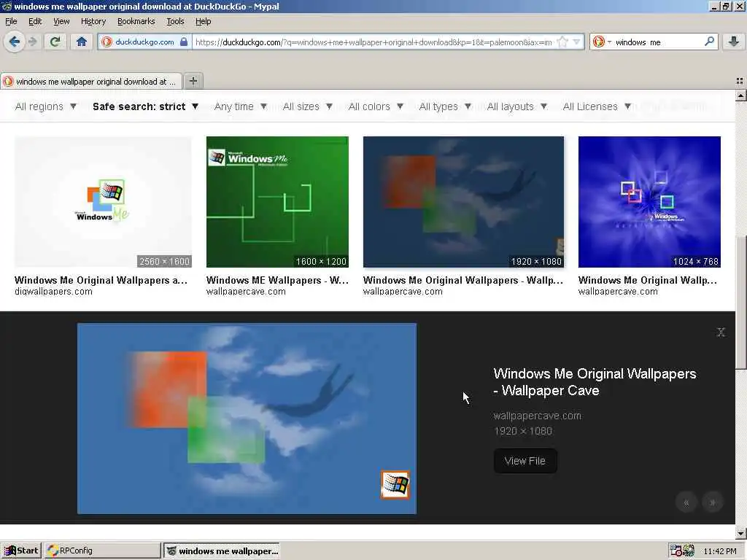Reload the page with the green refresh icon
The height and width of the screenshot is (560, 747).
pos(55,42)
